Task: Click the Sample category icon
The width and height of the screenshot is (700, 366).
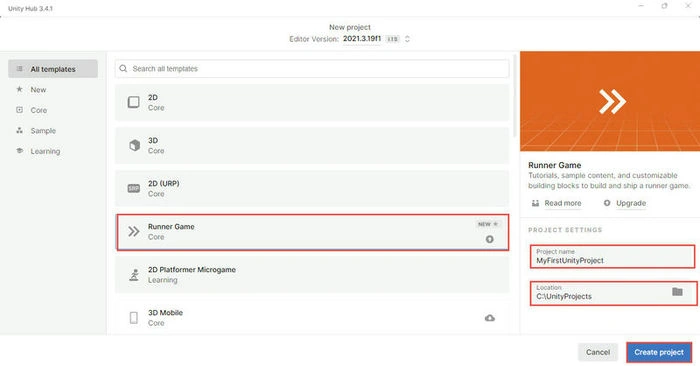Action: pyautogui.click(x=19, y=130)
